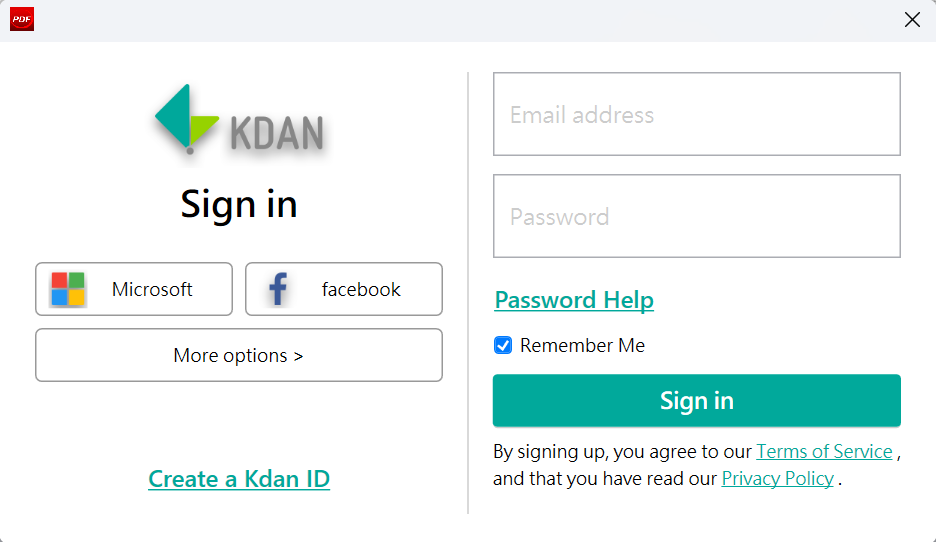The height and width of the screenshot is (542, 936).
Task: Click the gray KDAN wordmark text
Action: coord(277,133)
